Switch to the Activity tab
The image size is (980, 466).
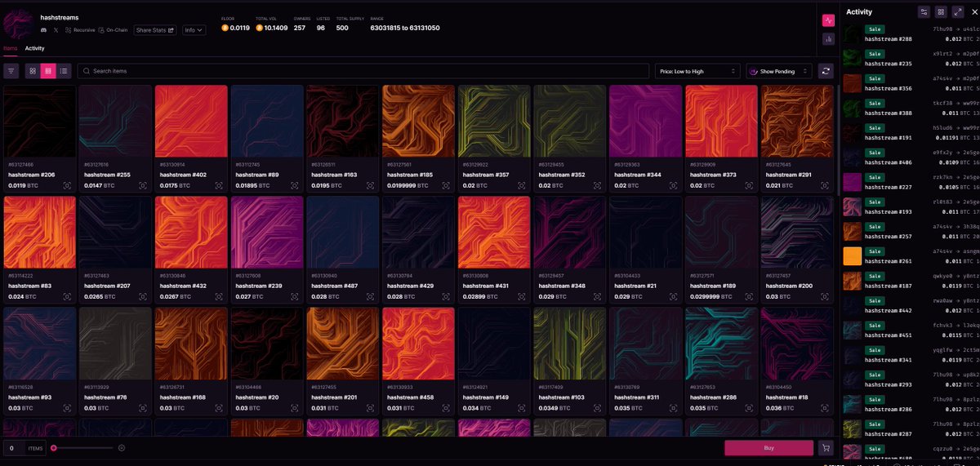click(34, 48)
